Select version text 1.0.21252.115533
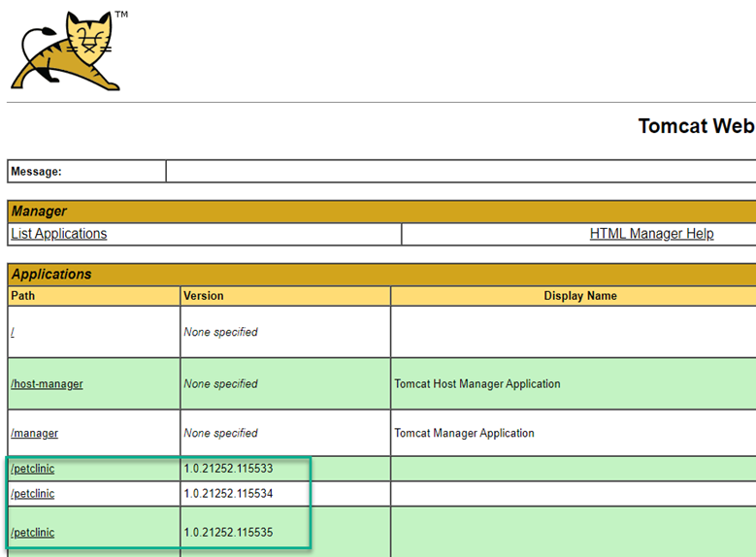 click(x=228, y=469)
